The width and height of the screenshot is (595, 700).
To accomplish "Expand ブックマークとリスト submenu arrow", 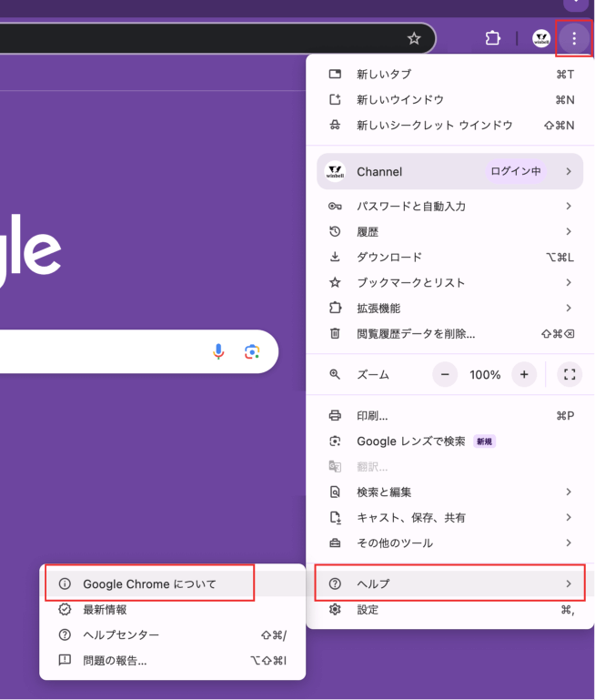I will click(569, 282).
